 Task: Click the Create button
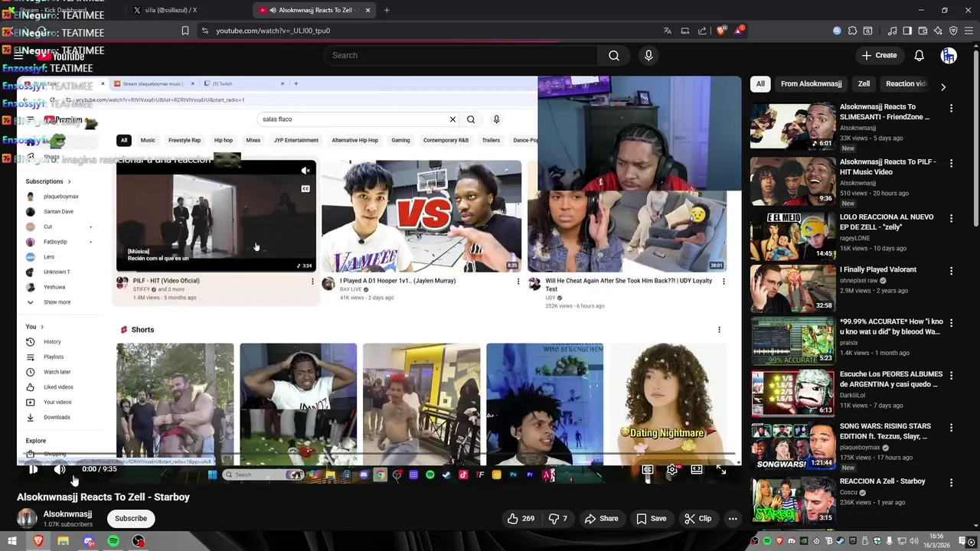(879, 55)
